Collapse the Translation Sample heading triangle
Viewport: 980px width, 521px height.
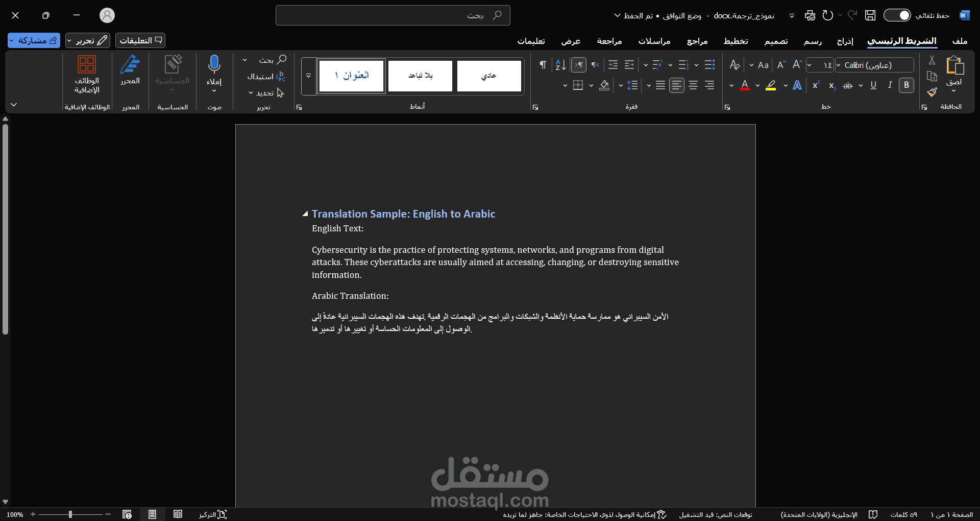[x=305, y=214]
